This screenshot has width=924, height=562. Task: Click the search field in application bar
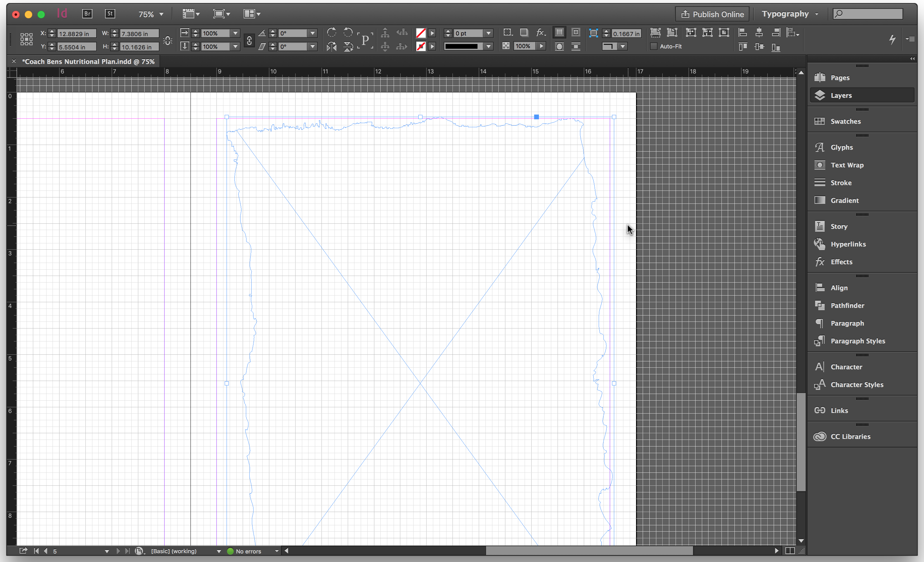(x=867, y=14)
